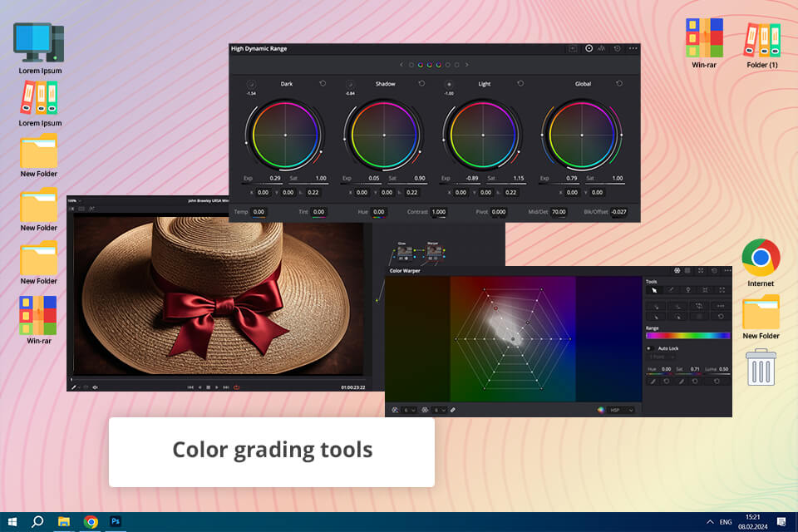
Task: Open the ENG language switcher
Action: [726, 522]
